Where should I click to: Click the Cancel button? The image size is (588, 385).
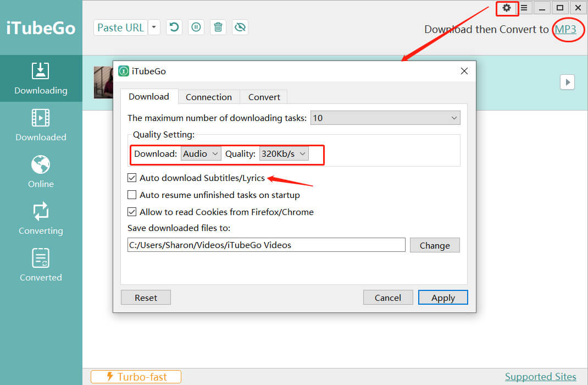point(388,298)
